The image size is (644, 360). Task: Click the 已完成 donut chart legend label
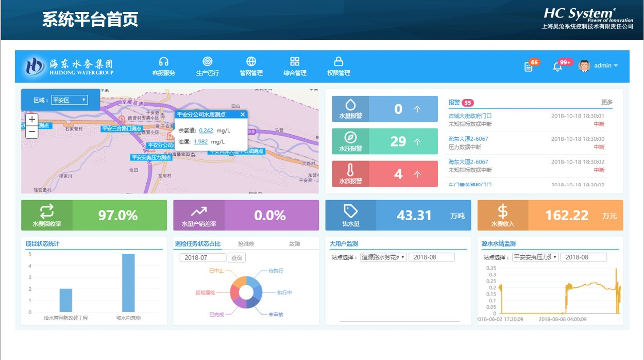point(216,314)
